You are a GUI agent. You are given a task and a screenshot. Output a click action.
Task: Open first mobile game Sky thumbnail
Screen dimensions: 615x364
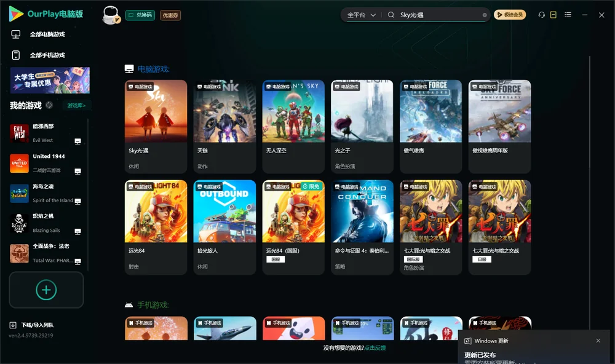point(156,328)
